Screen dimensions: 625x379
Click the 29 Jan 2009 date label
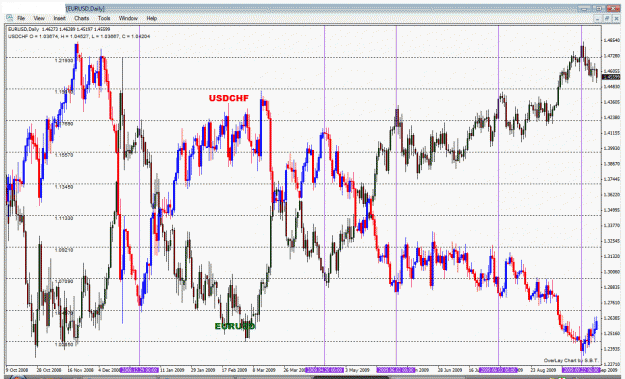(x=203, y=370)
